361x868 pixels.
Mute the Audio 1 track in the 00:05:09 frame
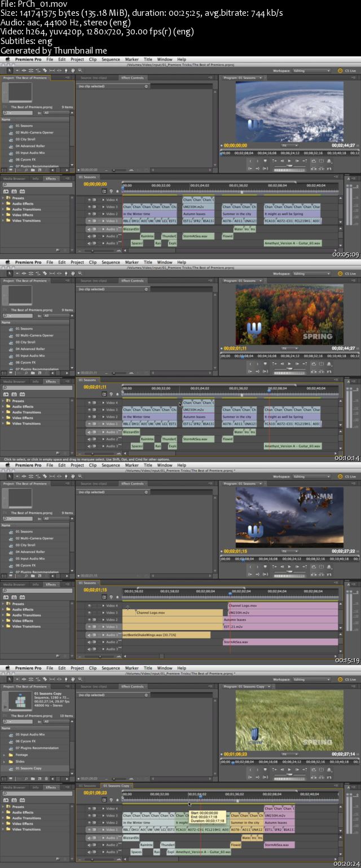[x=89, y=229]
